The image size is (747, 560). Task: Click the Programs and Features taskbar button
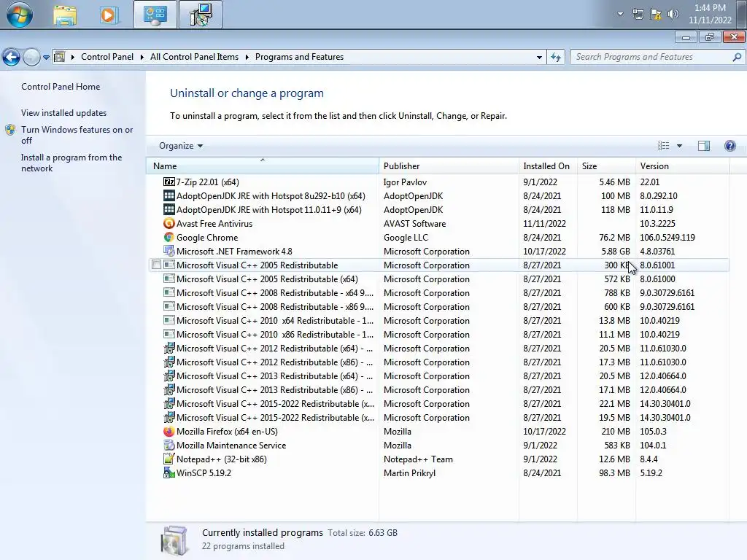coord(200,15)
